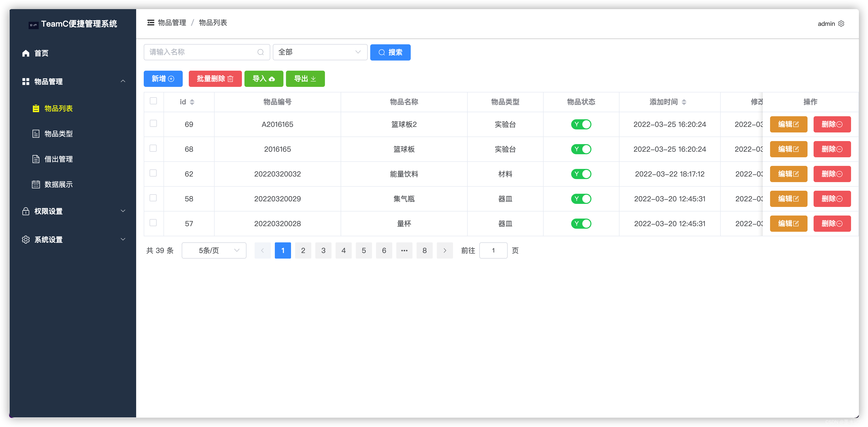Click page 1 in pagination
Screen dimensions: 868x427
[283, 250]
